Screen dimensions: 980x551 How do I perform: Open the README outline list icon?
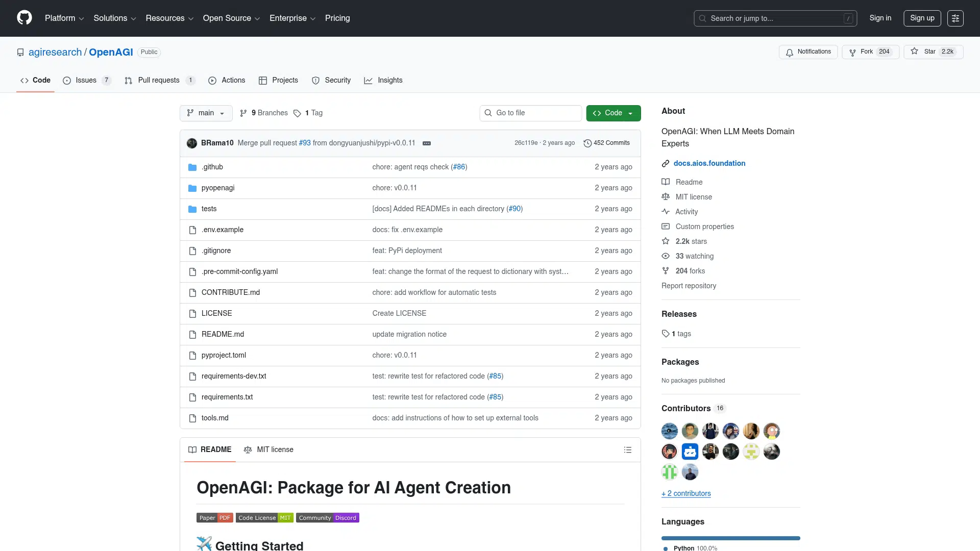tap(627, 449)
